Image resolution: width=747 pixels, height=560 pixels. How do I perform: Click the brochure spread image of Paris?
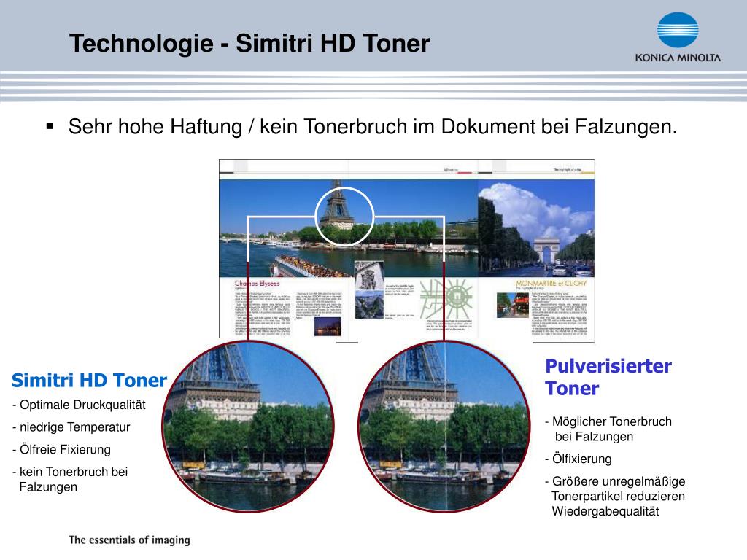(x=407, y=251)
